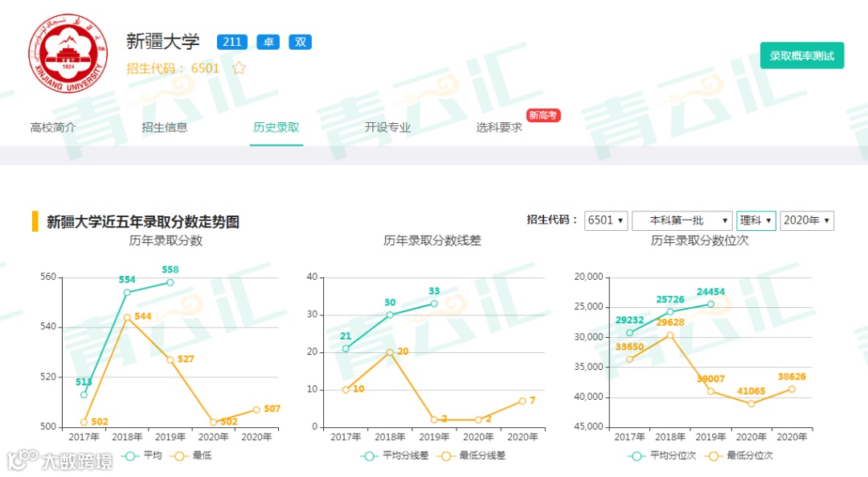Click the 554 average score point for 2018
The width and height of the screenshot is (868, 477).
(127, 293)
